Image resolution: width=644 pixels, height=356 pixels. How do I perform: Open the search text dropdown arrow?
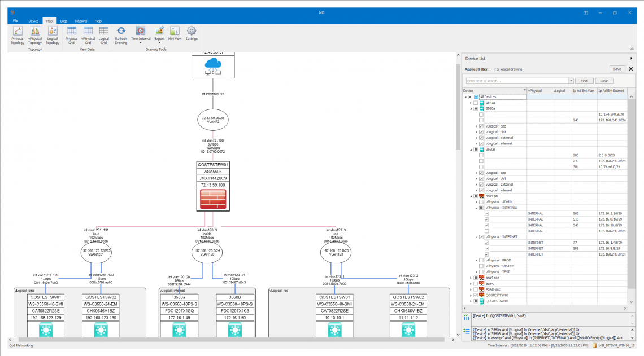tap(571, 81)
